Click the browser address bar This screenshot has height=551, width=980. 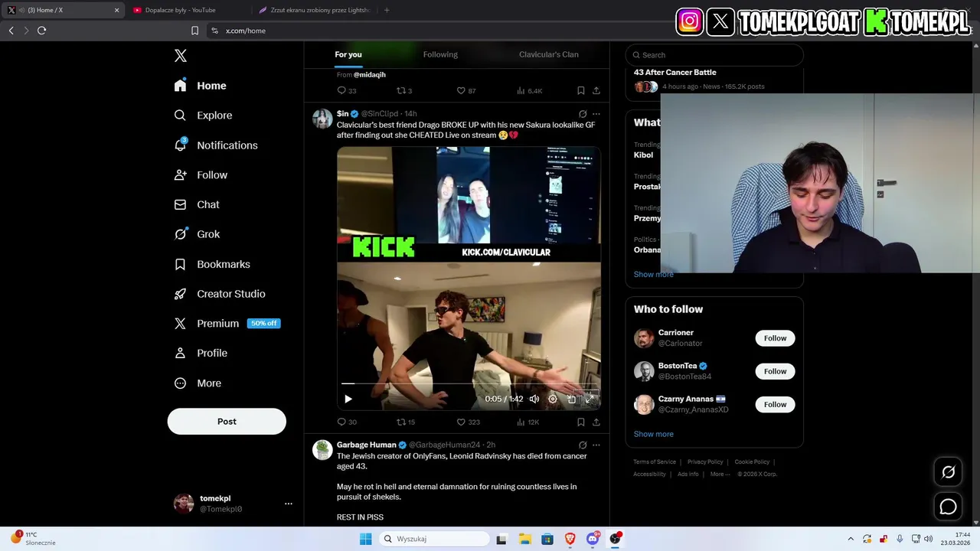click(436, 31)
